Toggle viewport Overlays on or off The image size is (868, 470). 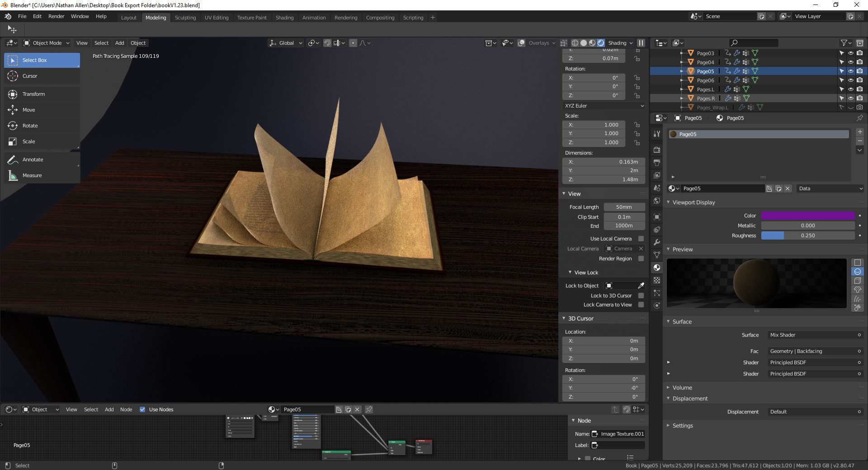tap(521, 43)
